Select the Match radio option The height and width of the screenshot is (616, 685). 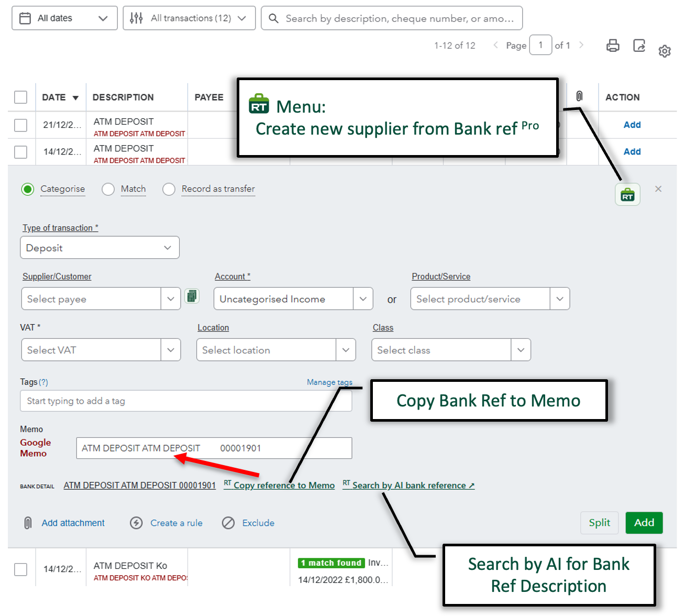coord(108,189)
